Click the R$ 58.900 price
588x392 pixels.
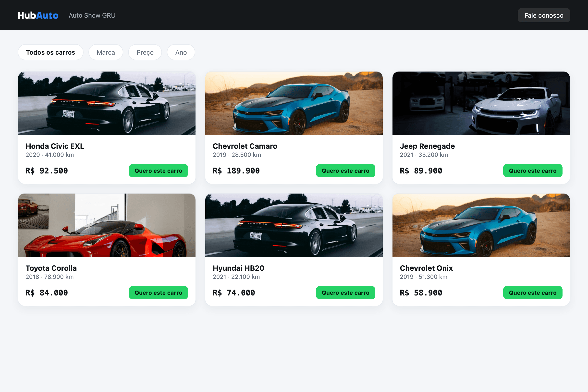421,293
